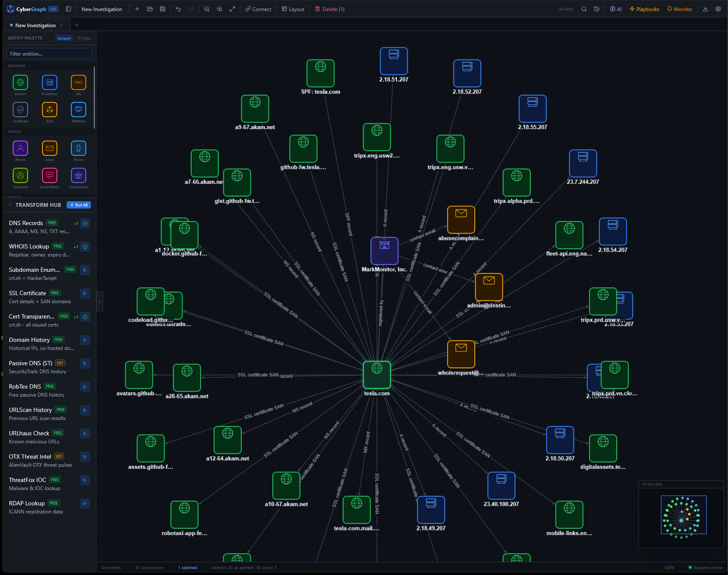This screenshot has width=728, height=575.
Task: Save the investigation with the disk icon
Action: click(163, 9)
